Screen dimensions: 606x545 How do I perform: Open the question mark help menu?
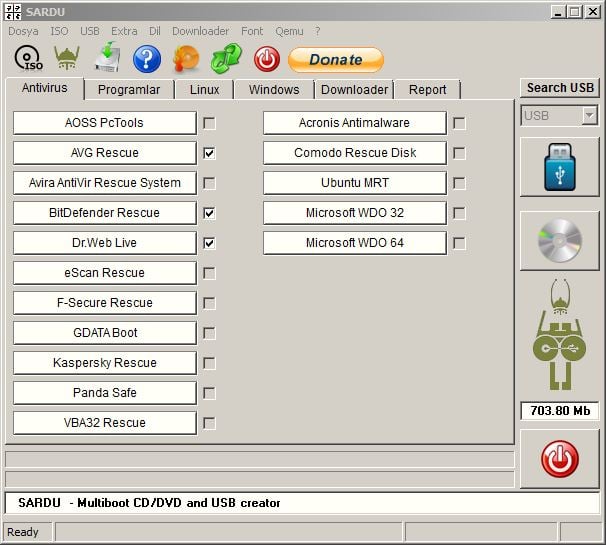[x=317, y=31]
